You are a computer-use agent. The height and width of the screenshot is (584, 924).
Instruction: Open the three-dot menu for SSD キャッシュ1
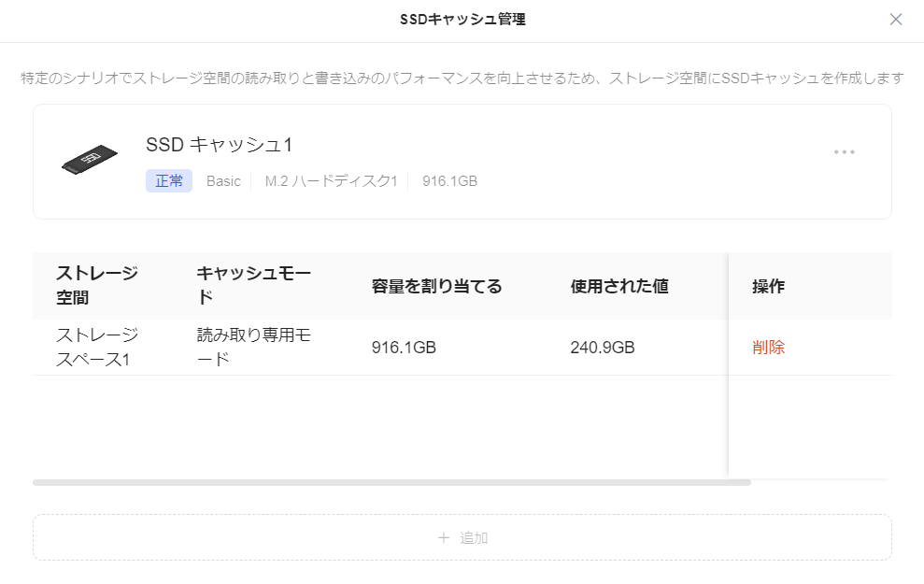pos(844,152)
